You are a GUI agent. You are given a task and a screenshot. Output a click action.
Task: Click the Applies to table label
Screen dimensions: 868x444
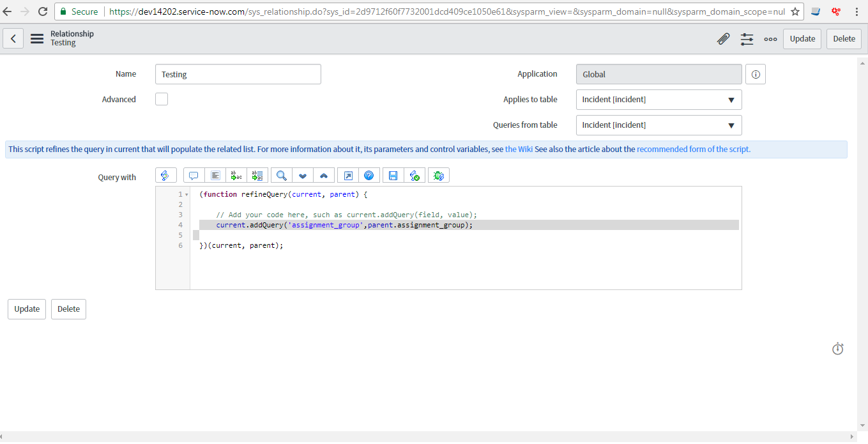(530, 100)
